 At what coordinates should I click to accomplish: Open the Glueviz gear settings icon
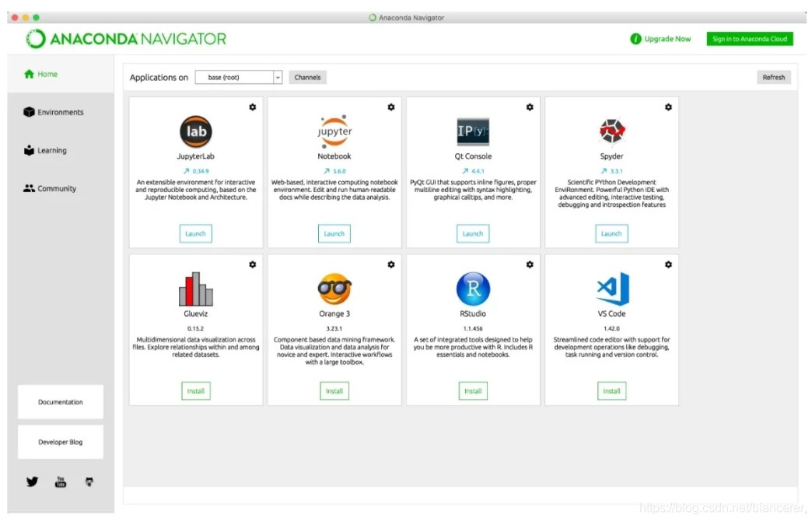coord(252,265)
